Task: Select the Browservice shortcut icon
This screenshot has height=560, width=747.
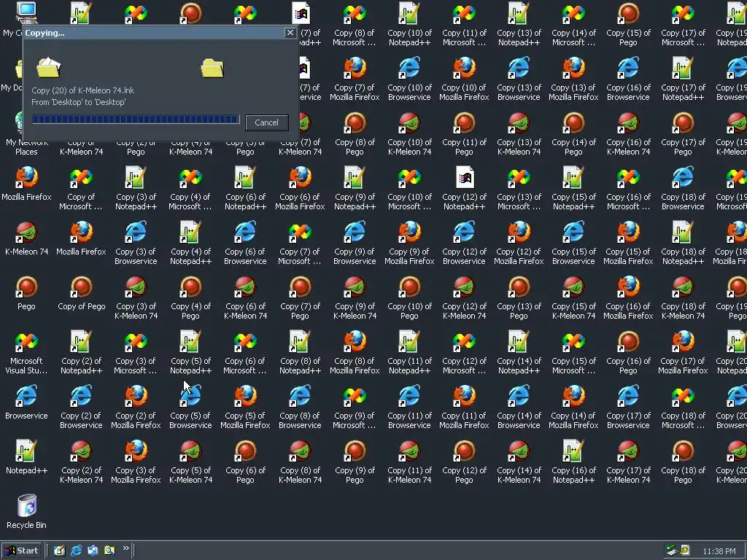Action: click(27, 396)
